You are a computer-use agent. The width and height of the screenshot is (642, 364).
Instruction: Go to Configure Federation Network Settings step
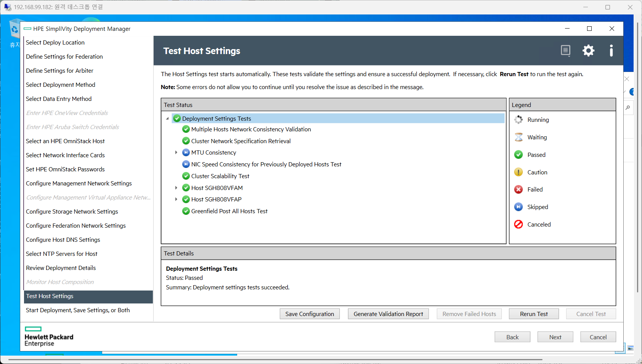[76, 226]
